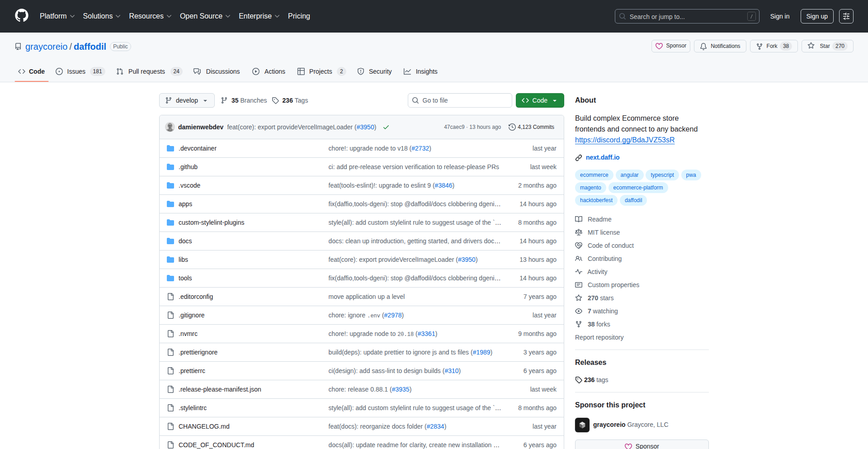Open the custom-stylelint-plugins folder

pyautogui.click(x=211, y=222)
